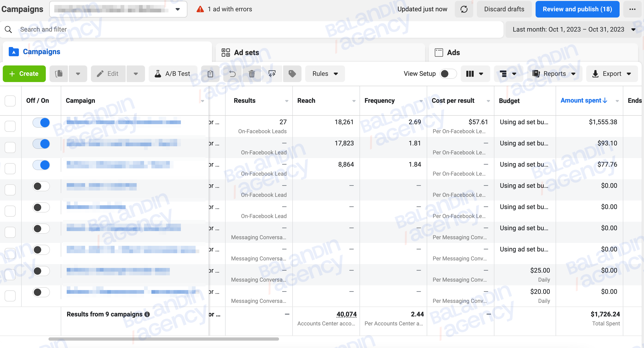Screen dimensions: 644x348
Task: Click the search magnifier icon
Action: pos(8,29)
